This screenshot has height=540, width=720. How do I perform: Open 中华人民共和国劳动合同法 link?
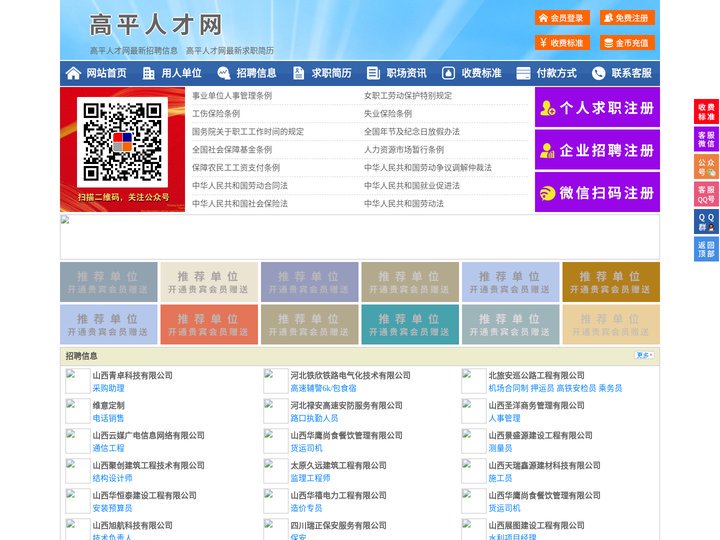[240, 186]
